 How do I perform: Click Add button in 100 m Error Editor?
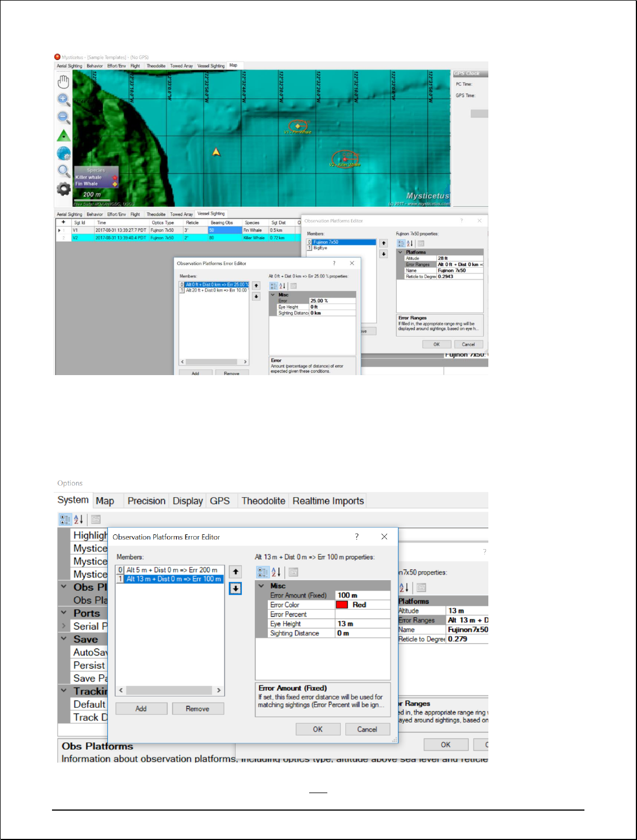click(x=141, y=708)
